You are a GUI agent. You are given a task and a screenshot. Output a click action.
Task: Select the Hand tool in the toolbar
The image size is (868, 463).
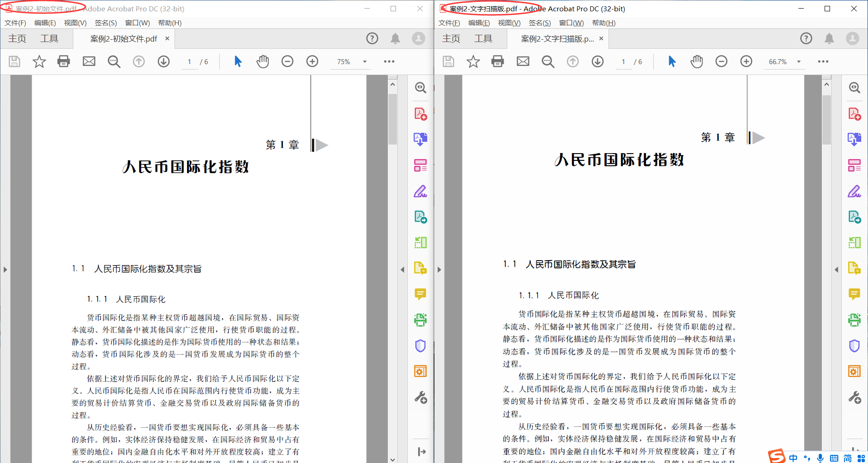pos(263,61)
